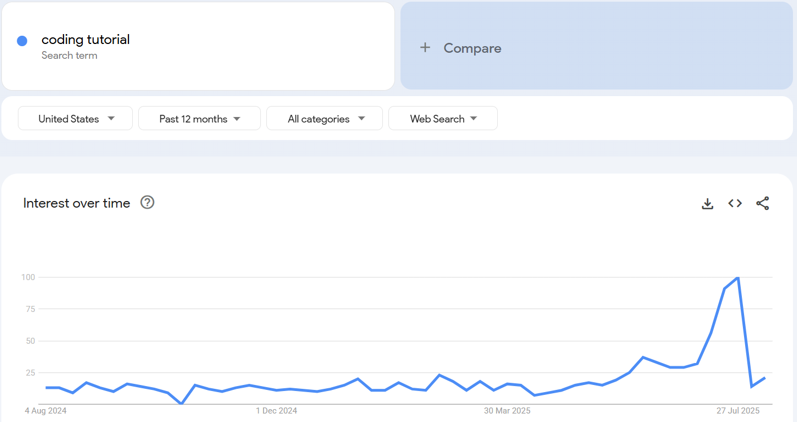797x422 pixels.
Task: Click the 30 Mar 2025 axis label
Action: click(508, 410)
